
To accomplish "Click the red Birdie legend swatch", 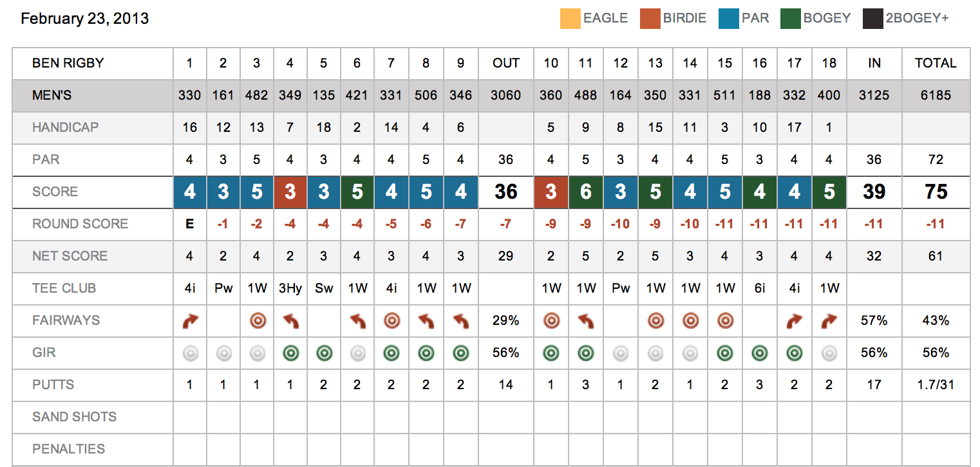I will pos(650,19).
